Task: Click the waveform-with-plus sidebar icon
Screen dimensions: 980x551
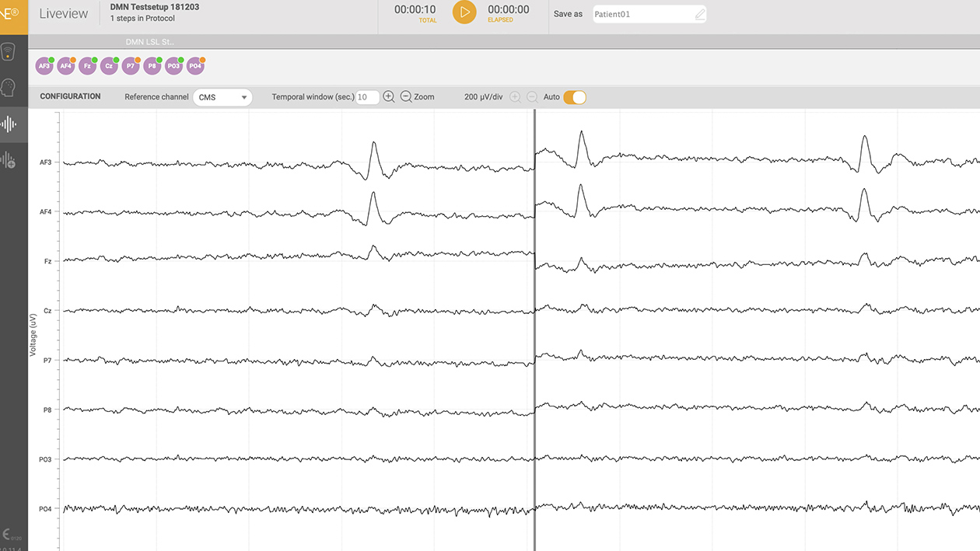Action: click(9, 160)
